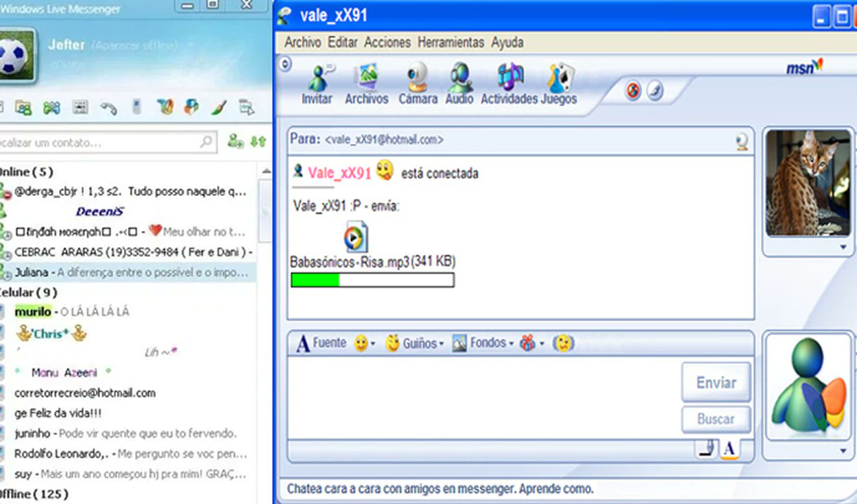Screen dimensions: 857x504
Task: Click the butterfly people icon in Messenger toolbar
Action: [52, 108]
